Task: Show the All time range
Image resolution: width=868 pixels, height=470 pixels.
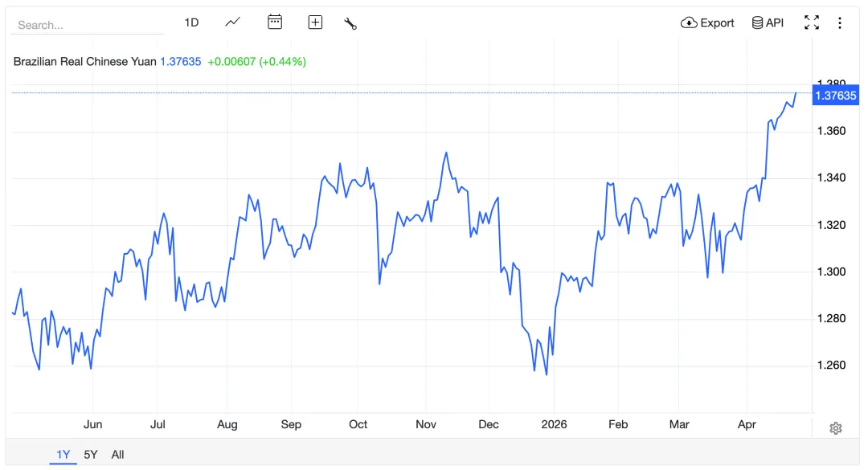Action: pos(117,455)
